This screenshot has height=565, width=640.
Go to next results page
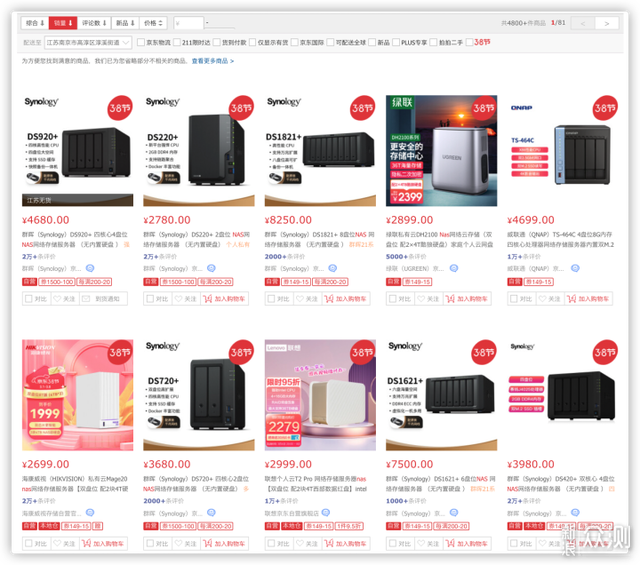607,23
